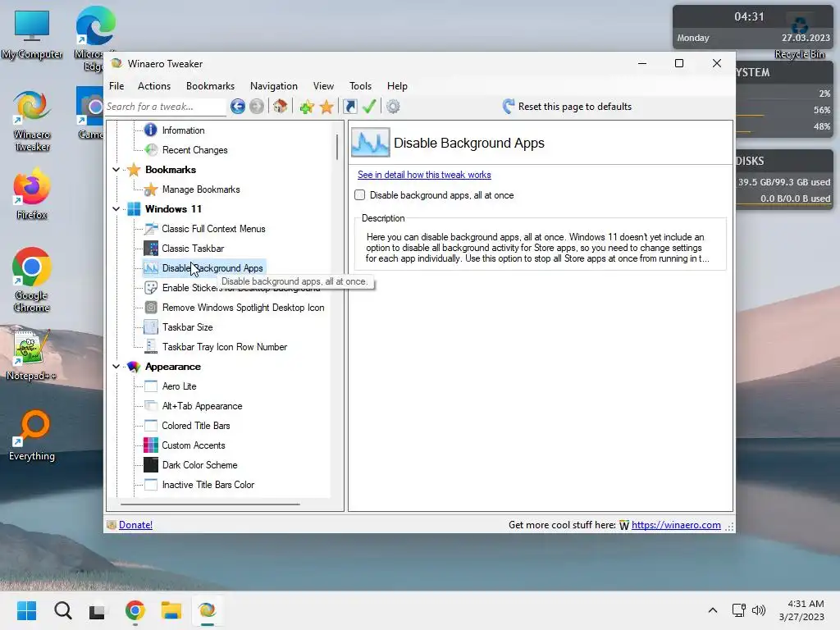Viewport: 840px width, 630px height.
Task: Open the Windows Start button
Action: [26, 610]
